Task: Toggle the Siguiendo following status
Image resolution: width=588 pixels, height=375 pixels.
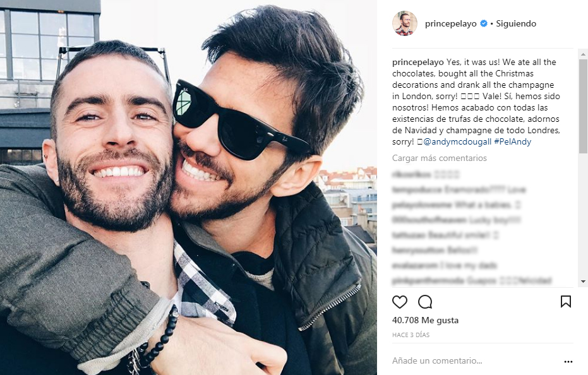Action: 516,23
